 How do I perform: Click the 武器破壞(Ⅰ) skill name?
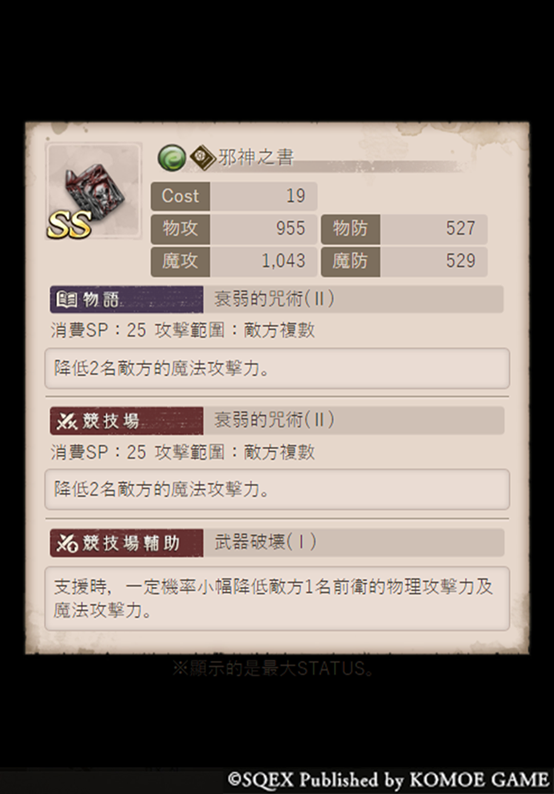click(x=265, y=542)
